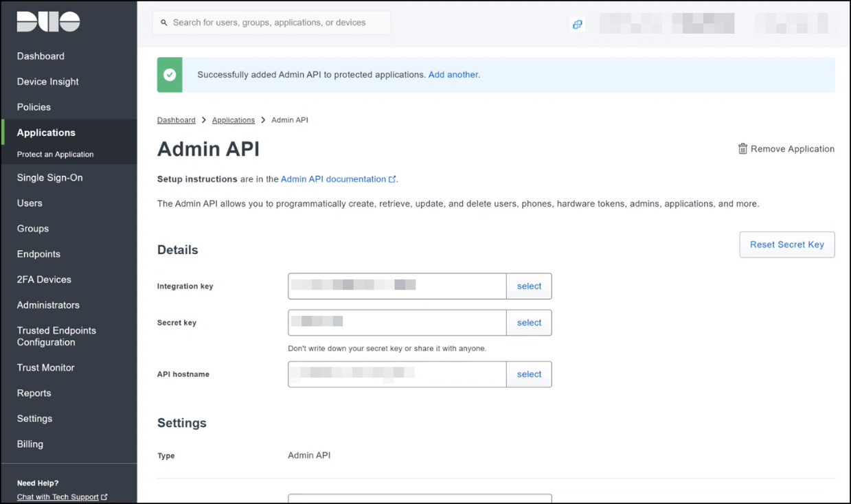Click external link icon after Admin API documentation
This screenshot has height=504, width=851.
pyautogui.click(x=392, y=179)
